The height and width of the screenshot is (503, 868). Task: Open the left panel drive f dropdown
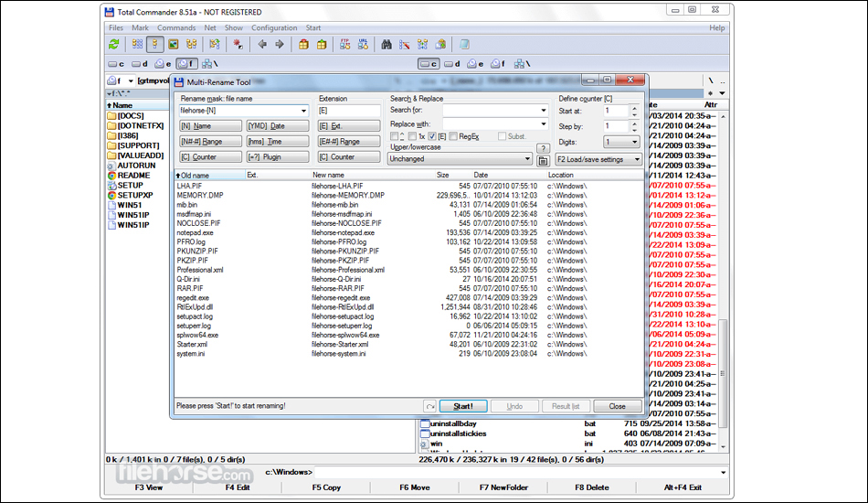[131, 80]
